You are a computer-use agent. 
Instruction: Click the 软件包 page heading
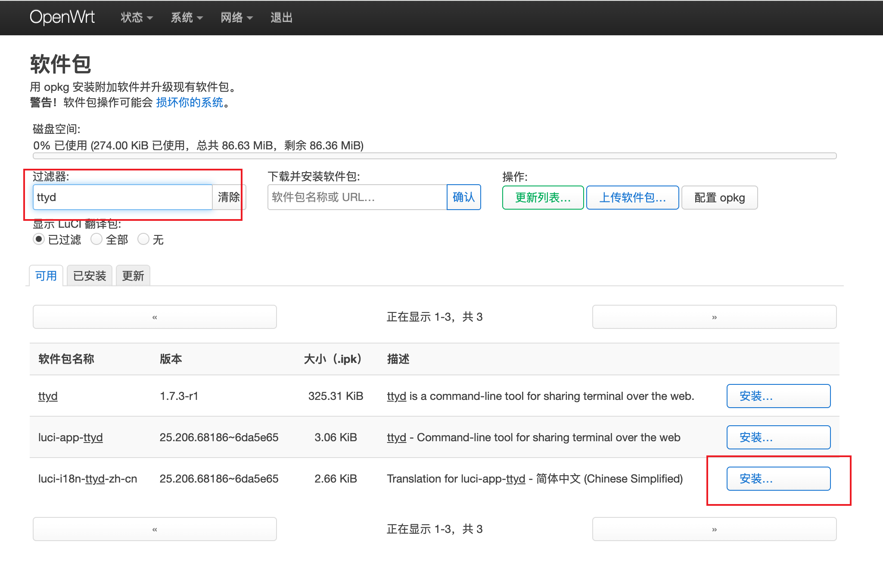point(60,65)
